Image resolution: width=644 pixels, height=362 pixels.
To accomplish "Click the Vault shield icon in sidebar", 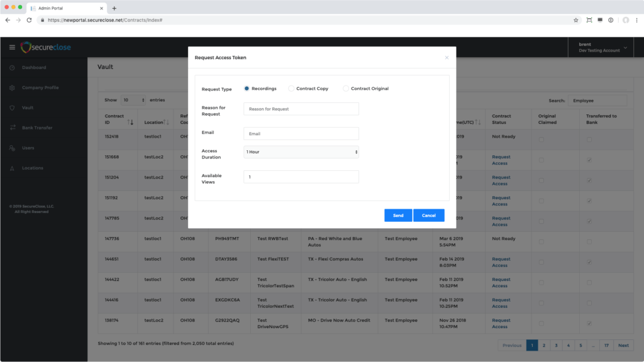I will click(x=12, y=107).
